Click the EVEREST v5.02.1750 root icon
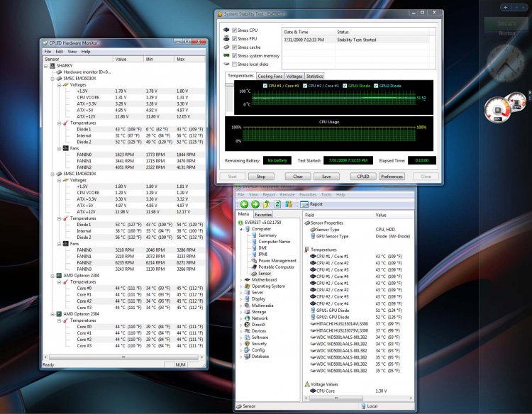This screenshot has height=414, width=532. pyautogui.click(x=240, y=223)
